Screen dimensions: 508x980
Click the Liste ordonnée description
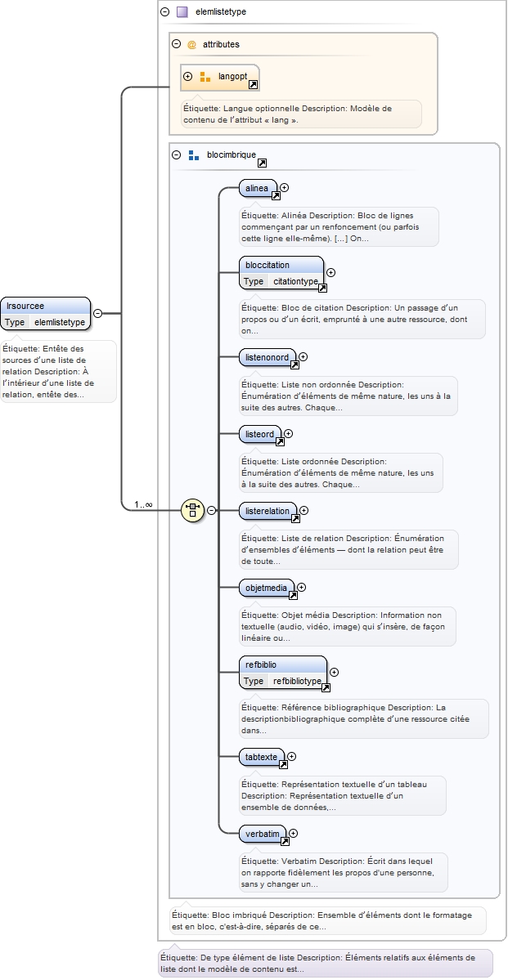point(341,473)
